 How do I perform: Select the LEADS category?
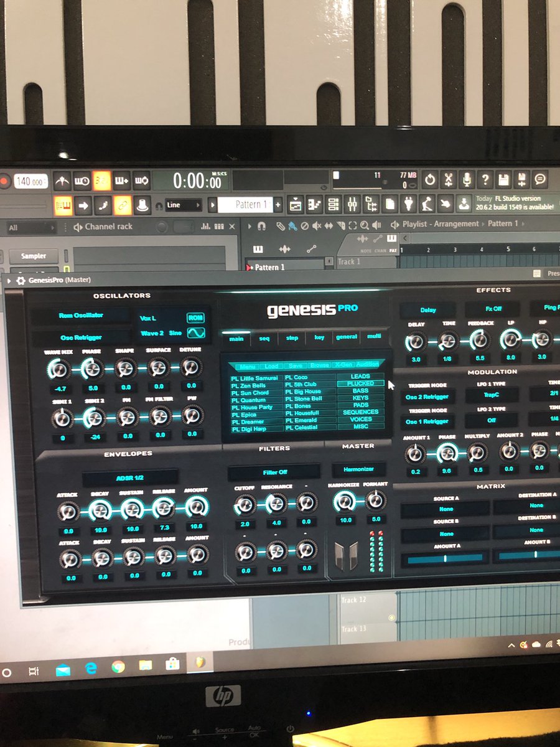[x=360, y=376]
